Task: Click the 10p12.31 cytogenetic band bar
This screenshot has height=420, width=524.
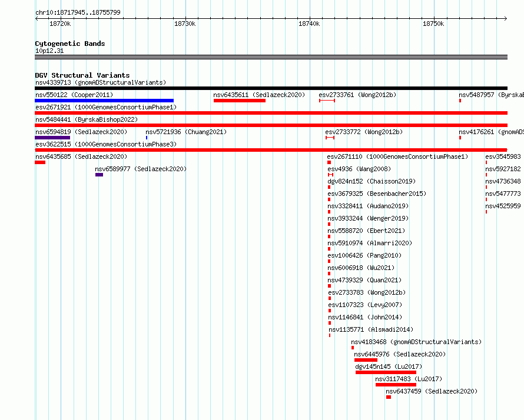Action: [x=271, y=57]
